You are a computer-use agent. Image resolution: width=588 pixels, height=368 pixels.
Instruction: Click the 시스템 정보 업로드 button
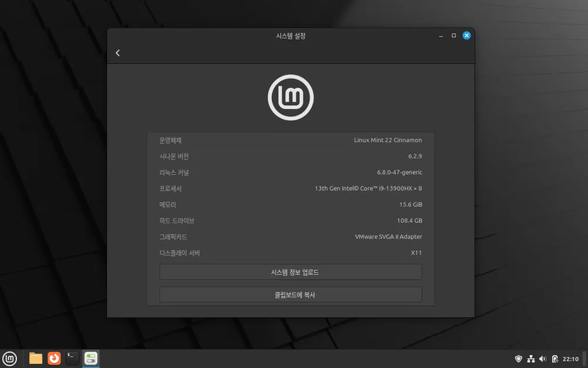click(x=291, y=272)
